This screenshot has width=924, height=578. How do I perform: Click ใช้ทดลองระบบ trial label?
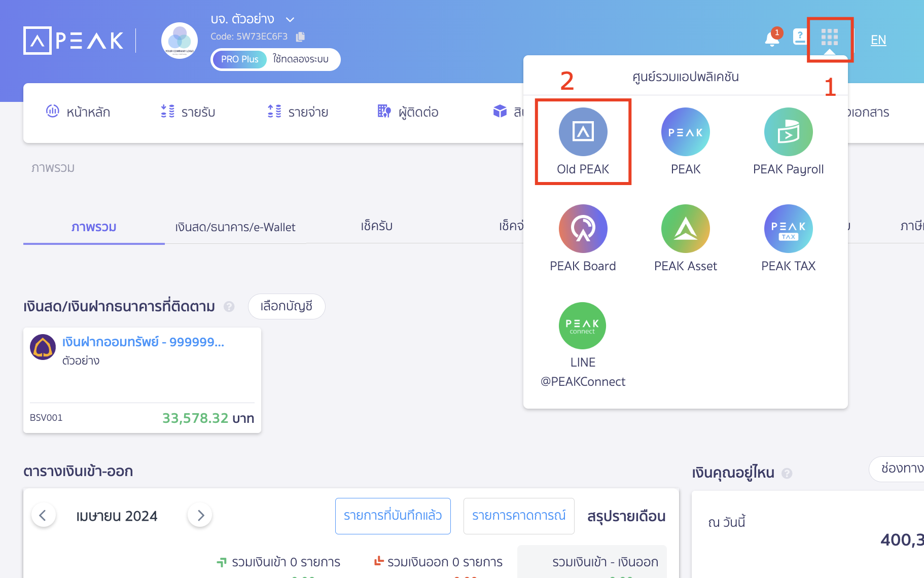[301, 59]
